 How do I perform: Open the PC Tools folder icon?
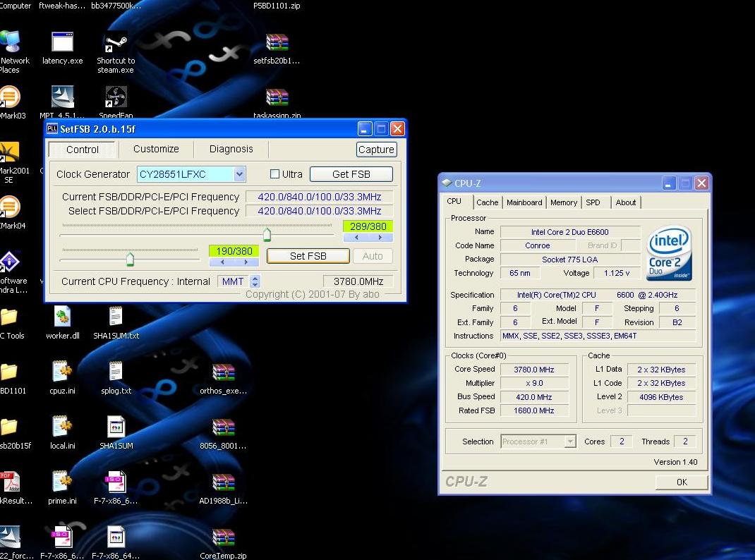8,317
